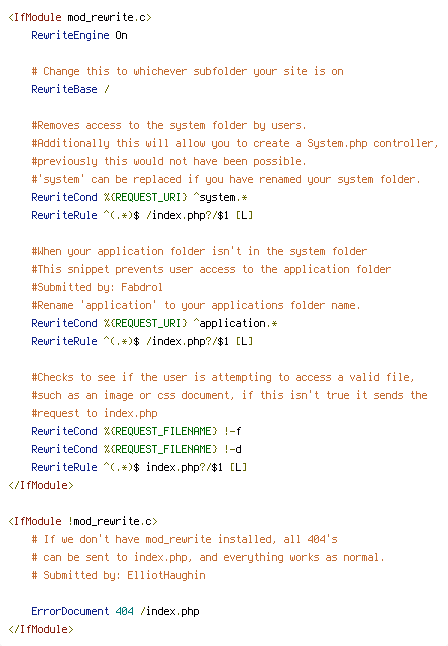This screenshot has height=646, width=448.
Task: Click the Rename 'application' comment line
Action: [196, 305]
